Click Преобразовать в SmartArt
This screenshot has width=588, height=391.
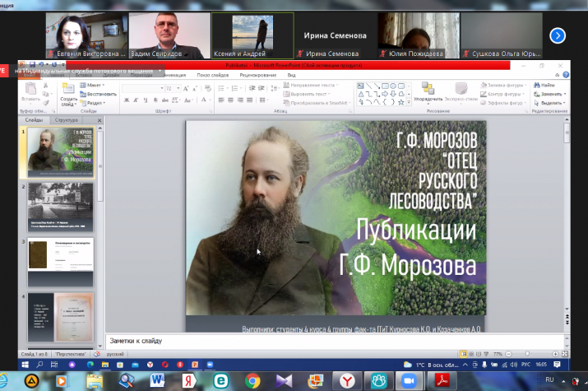coord(317,103)
